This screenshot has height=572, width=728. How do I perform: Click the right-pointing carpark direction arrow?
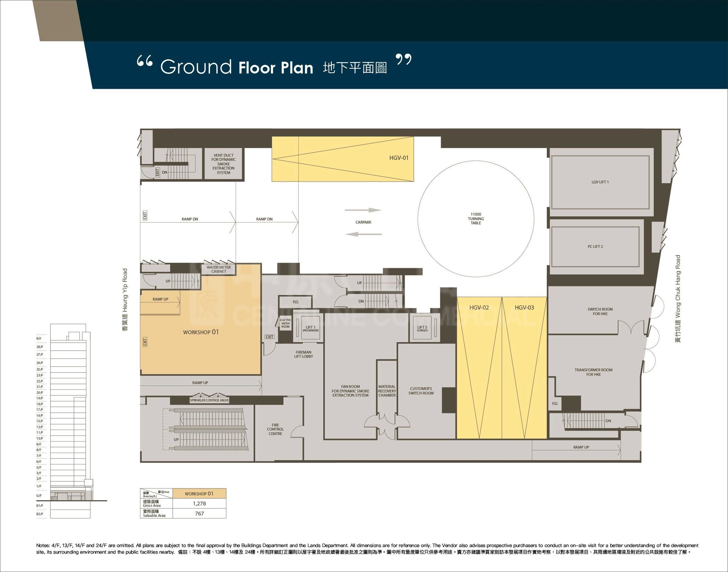coord(363,210)
